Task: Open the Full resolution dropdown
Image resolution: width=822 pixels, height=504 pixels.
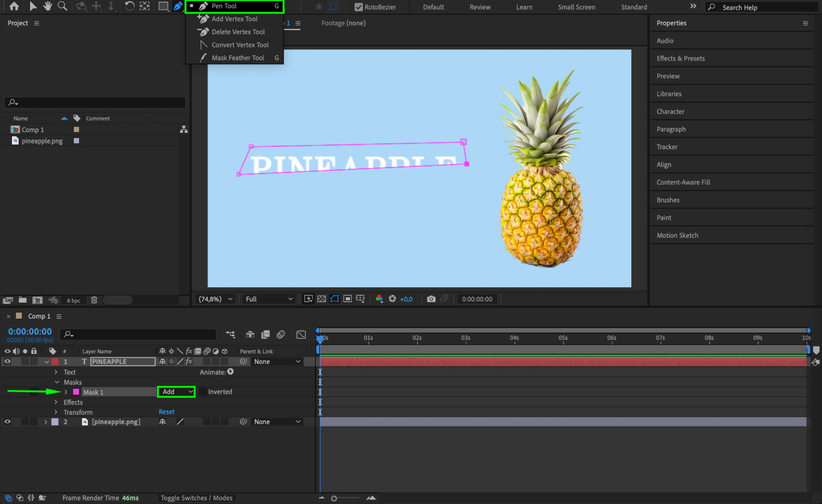Action: [269, 299]
